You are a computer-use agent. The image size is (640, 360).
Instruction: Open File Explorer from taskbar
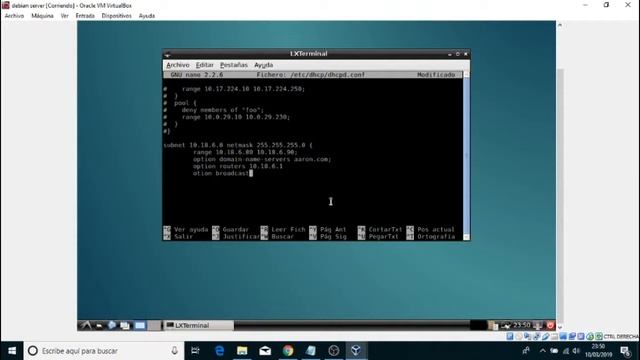coord(242,351)
